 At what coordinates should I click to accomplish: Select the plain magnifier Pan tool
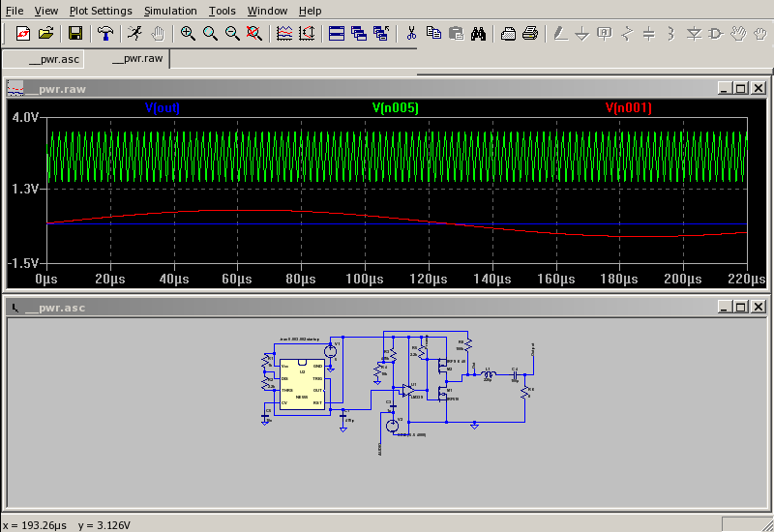210,34
